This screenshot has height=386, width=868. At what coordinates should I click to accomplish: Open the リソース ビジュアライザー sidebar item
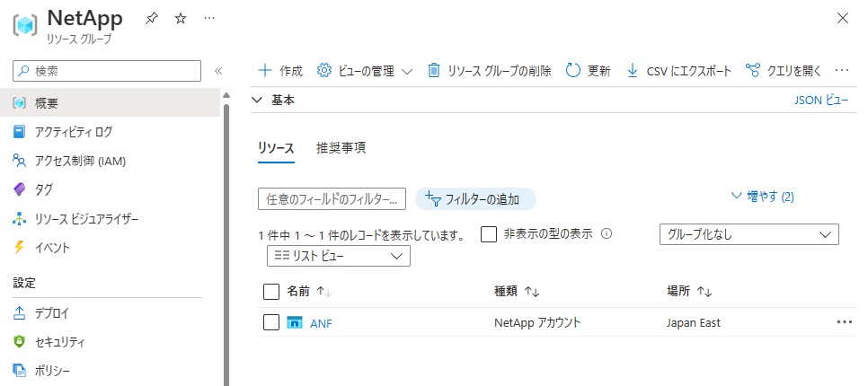tap(85, 219)
